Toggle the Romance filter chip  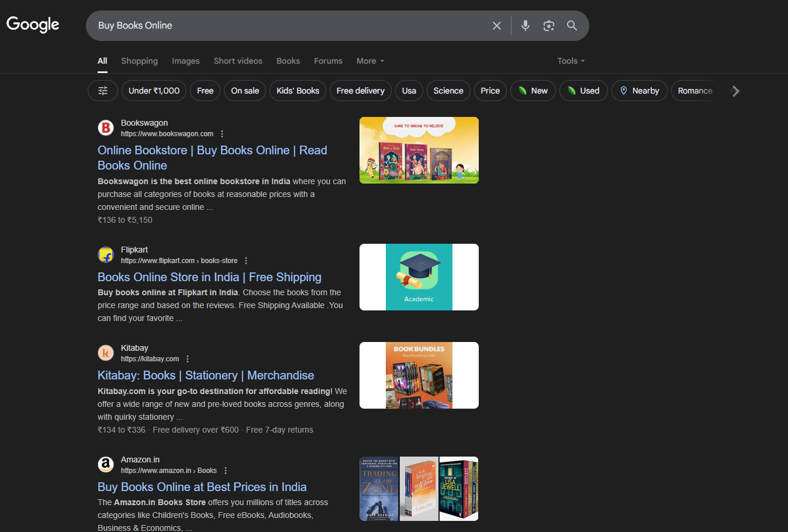click(x=695, y=91)
